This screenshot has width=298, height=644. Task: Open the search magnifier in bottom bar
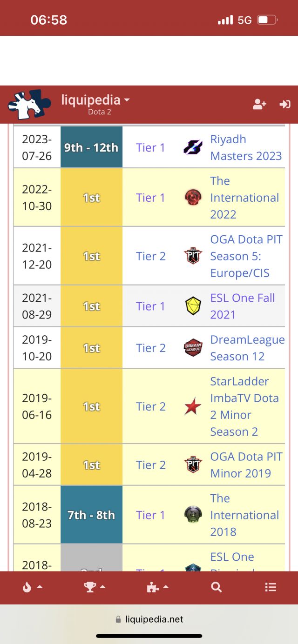point(217,587)
